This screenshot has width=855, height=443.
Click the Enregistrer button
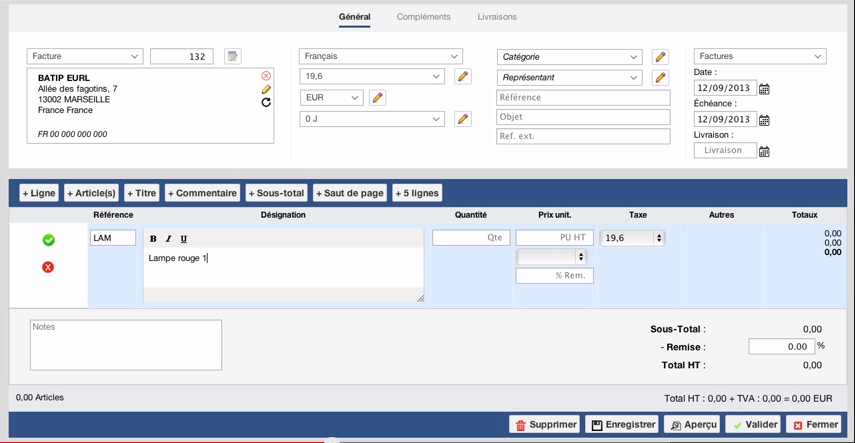pyautogui.click(x=622, y=424)
